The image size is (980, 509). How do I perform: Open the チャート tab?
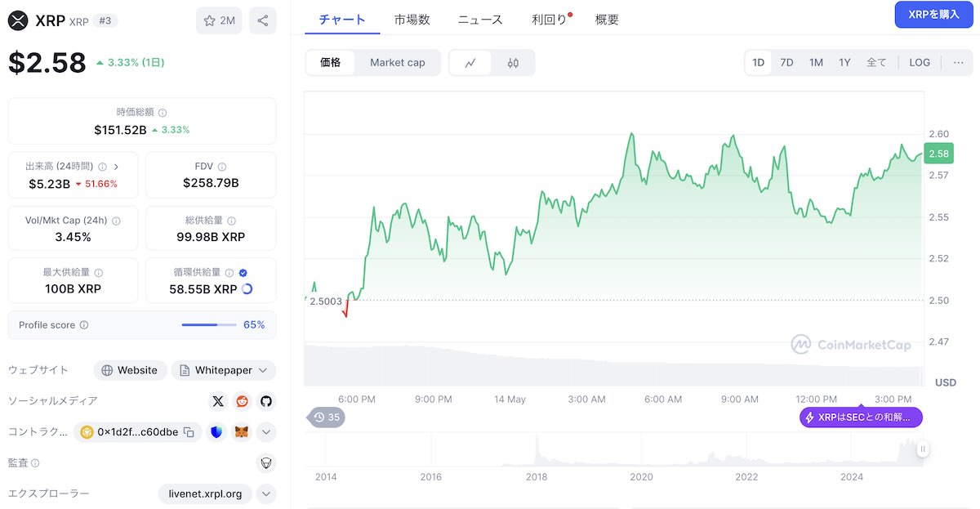342,20
